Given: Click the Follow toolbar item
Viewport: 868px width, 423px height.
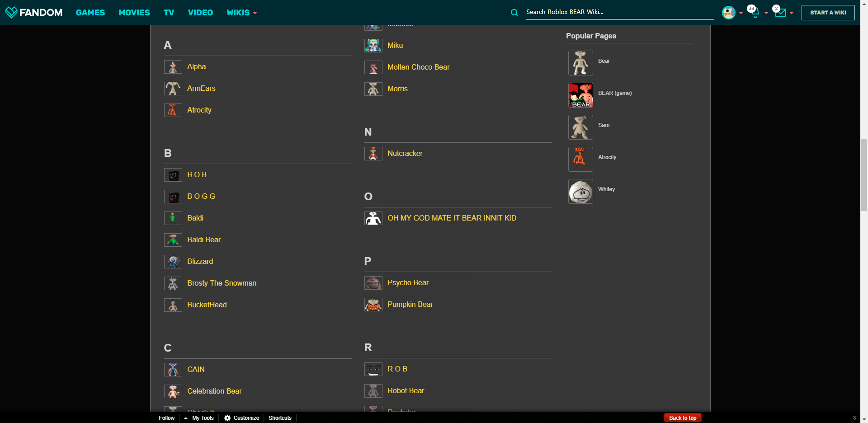Looking at the screenshot, I should point(167,418).
